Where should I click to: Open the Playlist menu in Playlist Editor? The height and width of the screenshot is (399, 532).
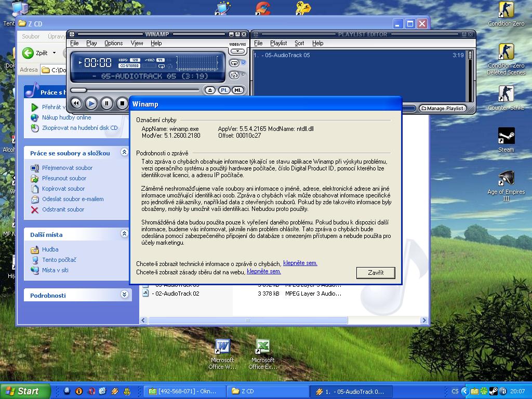[278, 43]
